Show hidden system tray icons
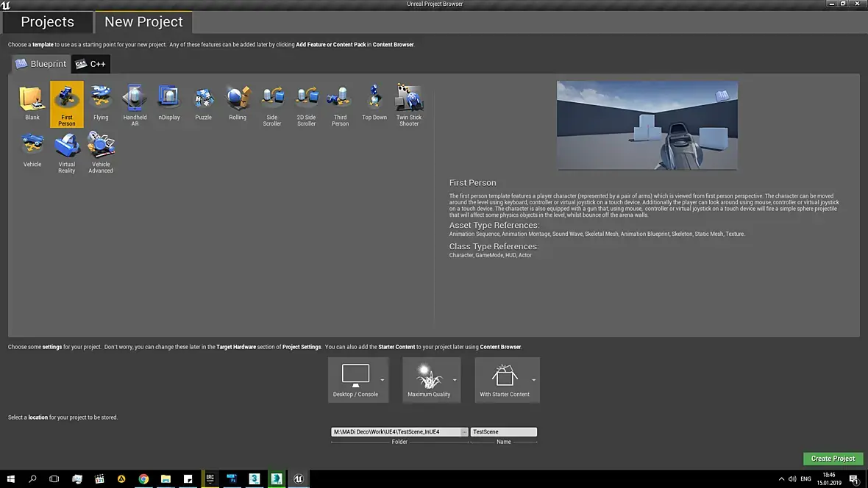 point(781,478)
